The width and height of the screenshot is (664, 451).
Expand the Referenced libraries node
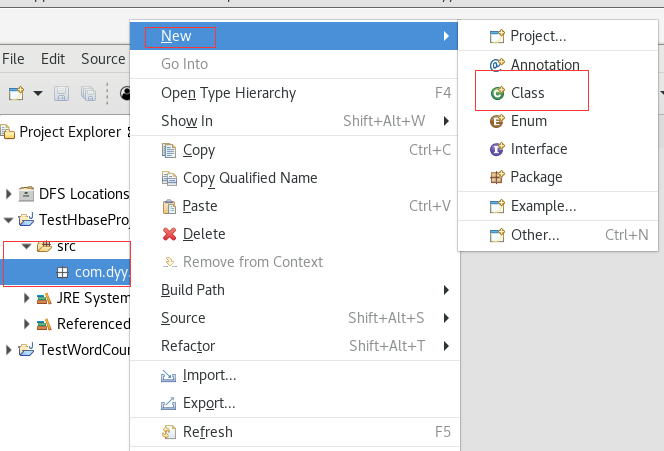[26, 324]
